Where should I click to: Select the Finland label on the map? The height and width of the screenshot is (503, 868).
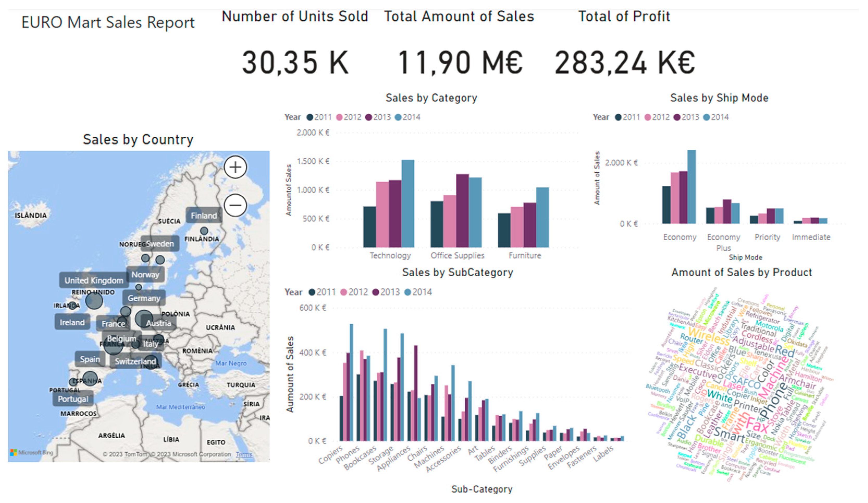tap(204, 216)
